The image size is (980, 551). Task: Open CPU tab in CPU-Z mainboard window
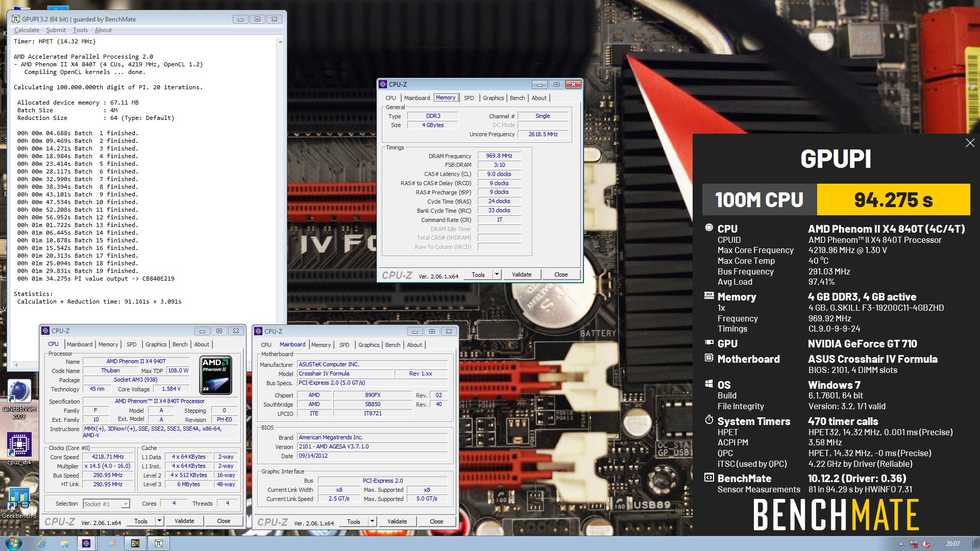[266, 345]
